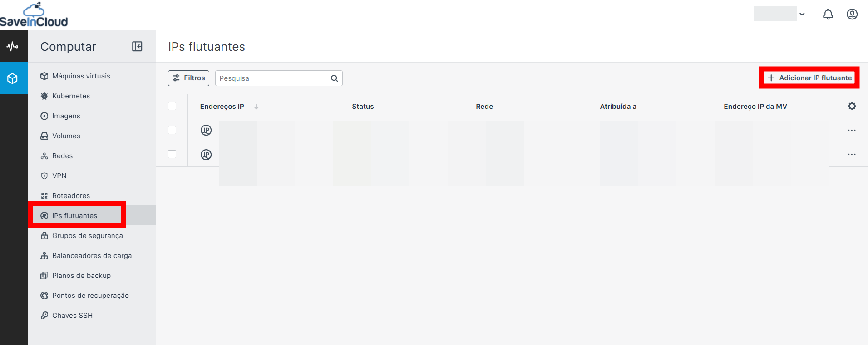Screen dimensions: 868x345
Task: Click the Endereço IP da MV header
Action: [x=755, y=107]
